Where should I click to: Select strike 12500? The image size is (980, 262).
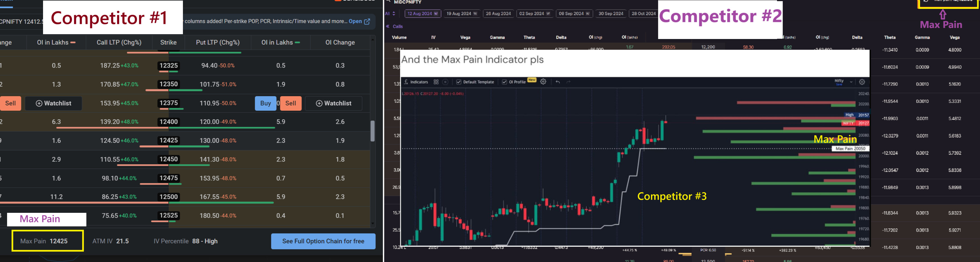point(168,197)
